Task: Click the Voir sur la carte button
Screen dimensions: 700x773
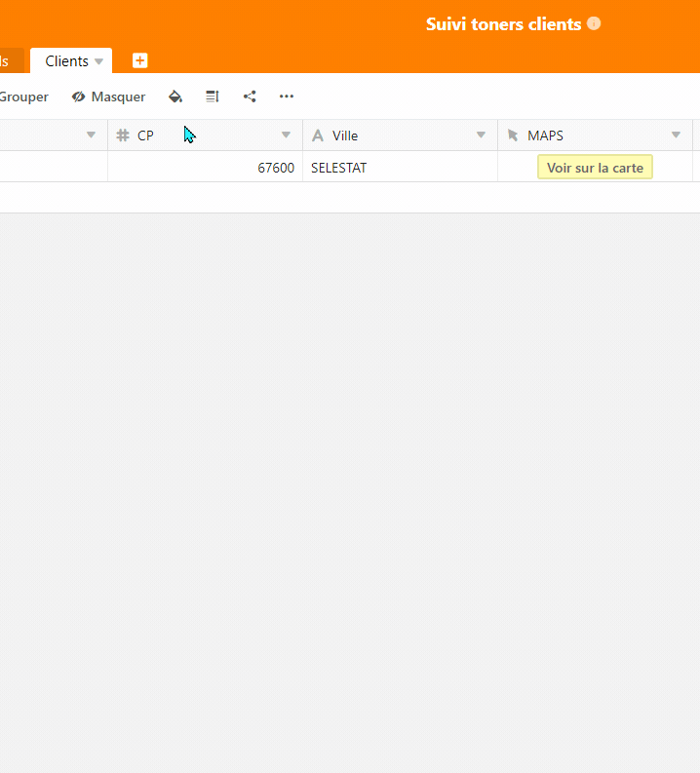Action: tap(595, 168)
